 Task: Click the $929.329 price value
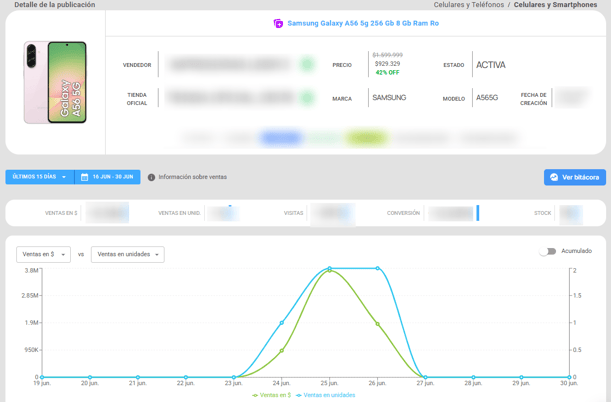coord(387,63)
